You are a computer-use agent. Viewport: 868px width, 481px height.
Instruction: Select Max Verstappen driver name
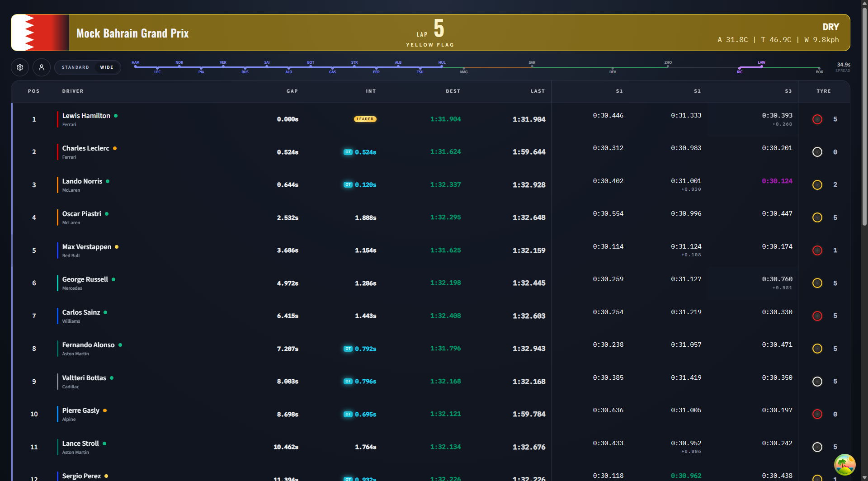tap(86, 247)
